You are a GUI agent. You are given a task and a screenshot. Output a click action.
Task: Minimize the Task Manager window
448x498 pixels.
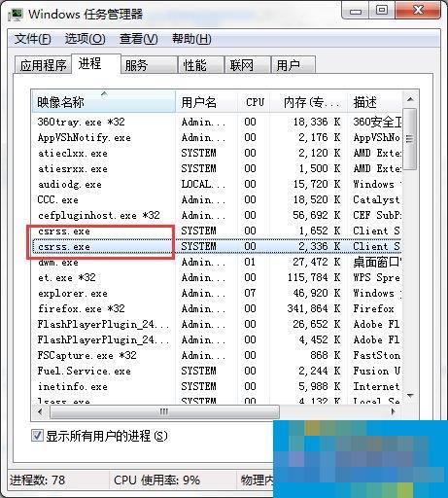point(356,12)
